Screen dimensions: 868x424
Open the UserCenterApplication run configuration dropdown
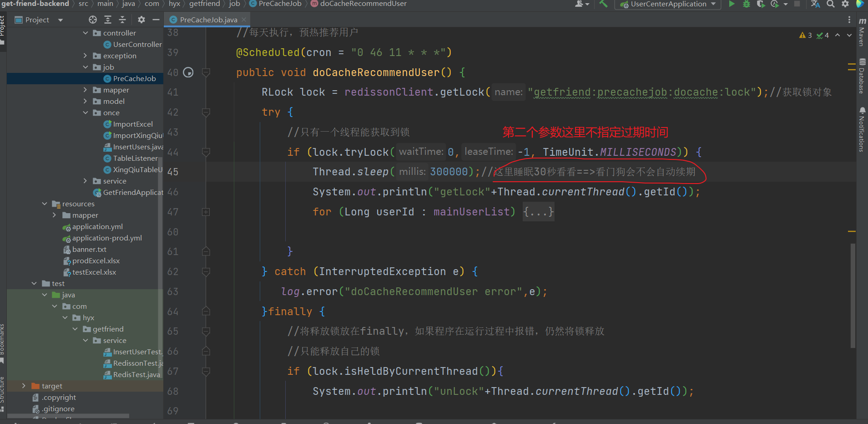pyautogui.click(x=668, y=4)
